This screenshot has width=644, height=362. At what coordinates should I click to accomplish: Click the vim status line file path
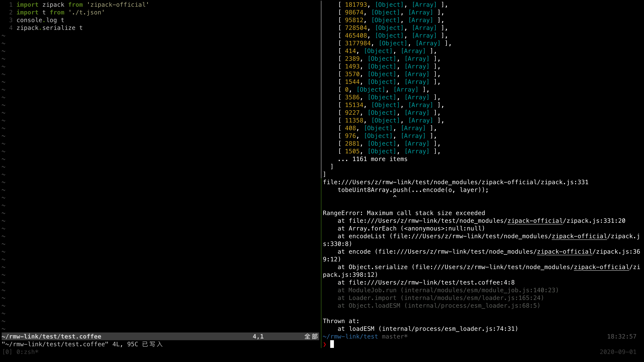[52, 337]
